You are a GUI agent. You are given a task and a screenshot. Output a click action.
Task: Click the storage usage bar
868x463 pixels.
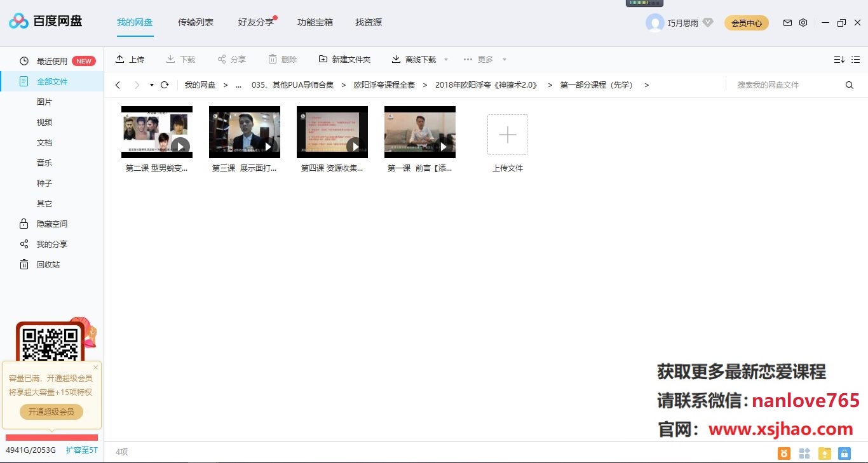(x=51, y=437)
